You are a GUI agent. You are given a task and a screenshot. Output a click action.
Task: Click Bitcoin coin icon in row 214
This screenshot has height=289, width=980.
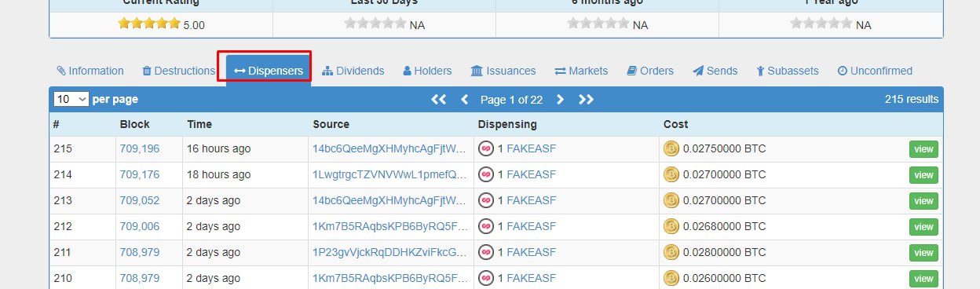pos(671,174)
